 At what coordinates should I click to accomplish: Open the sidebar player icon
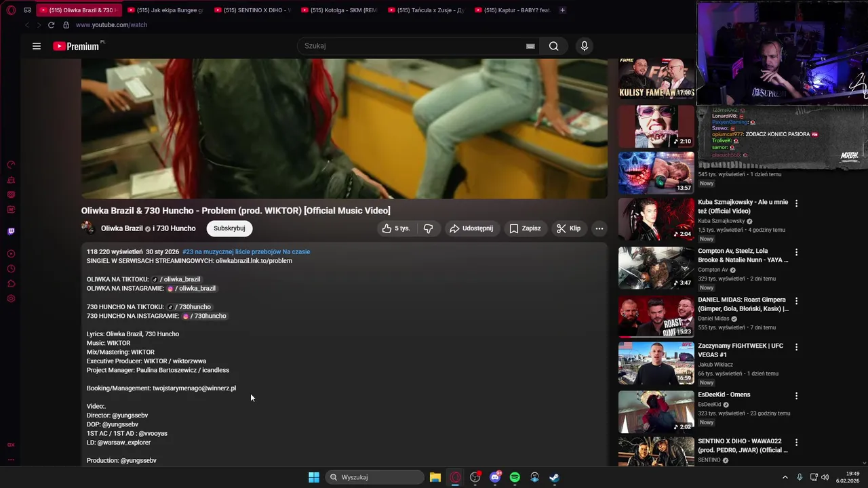[11, 253]
